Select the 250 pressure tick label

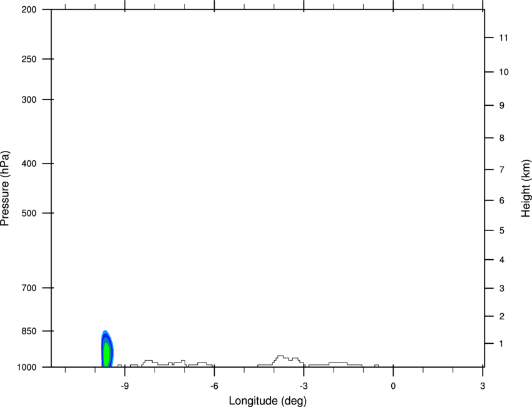coord(29,59)
